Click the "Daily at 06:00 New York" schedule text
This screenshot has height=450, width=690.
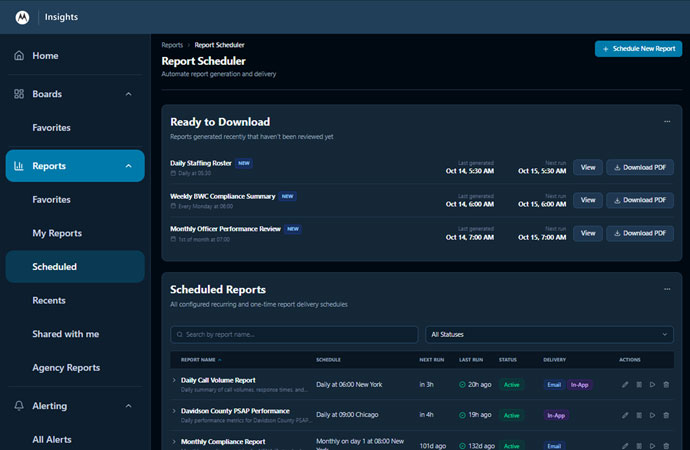tap(349, 384)
